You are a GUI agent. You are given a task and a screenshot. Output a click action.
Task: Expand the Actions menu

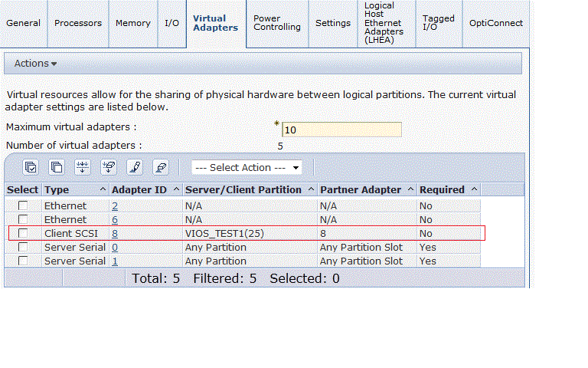[35, 64]
